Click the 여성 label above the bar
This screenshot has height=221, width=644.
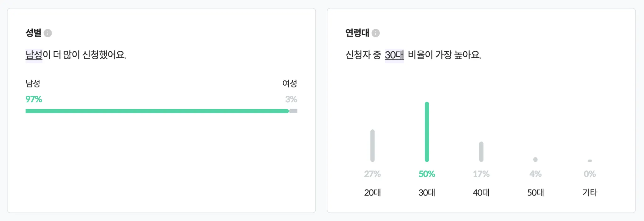point(289,83)
